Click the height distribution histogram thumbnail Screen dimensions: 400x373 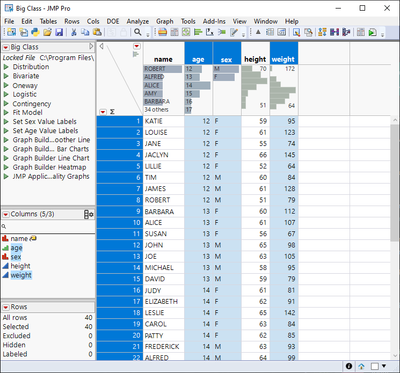pyautogui.click(x=255, y=87)
